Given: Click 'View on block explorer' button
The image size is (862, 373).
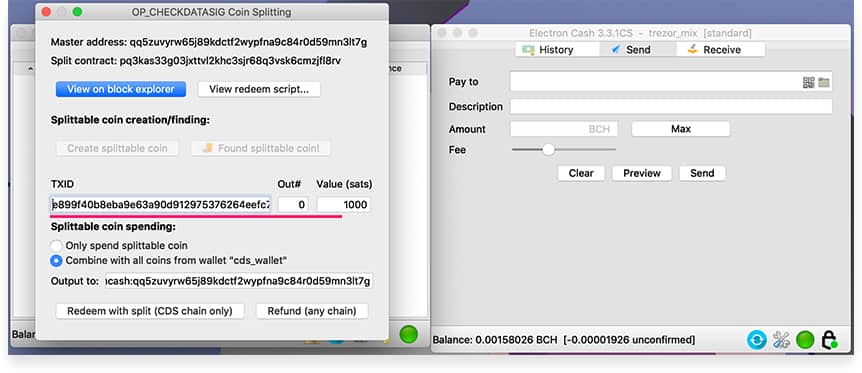Looking at the screenshot, I should click(121, 89).
